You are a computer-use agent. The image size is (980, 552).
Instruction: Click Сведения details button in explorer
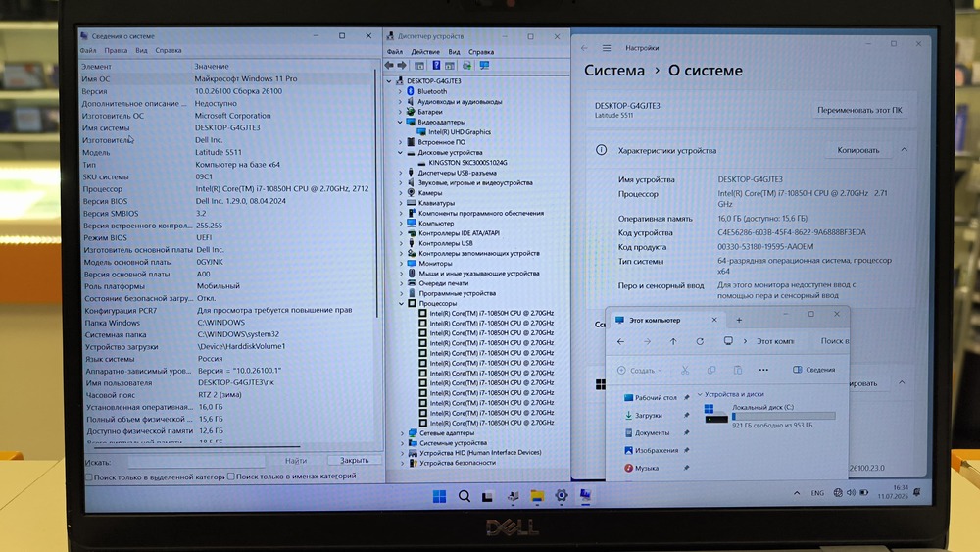pyautogui.click(x=813, y=370)
